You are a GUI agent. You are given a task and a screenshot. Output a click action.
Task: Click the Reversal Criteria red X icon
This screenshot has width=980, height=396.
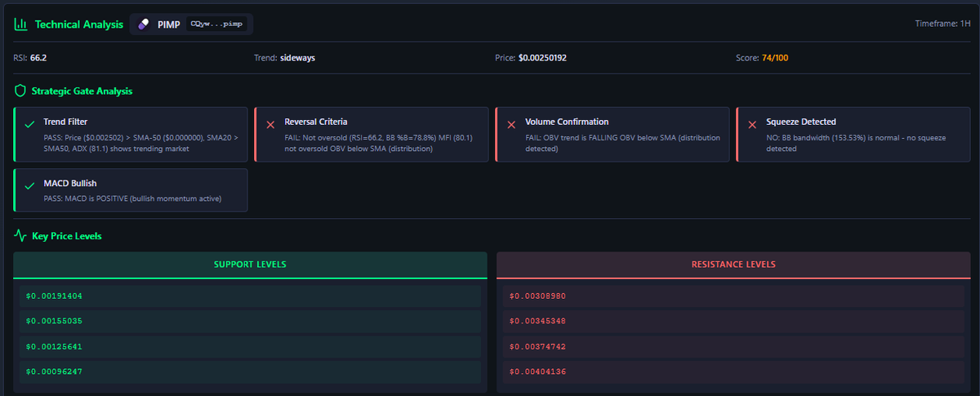coord(270,124)
